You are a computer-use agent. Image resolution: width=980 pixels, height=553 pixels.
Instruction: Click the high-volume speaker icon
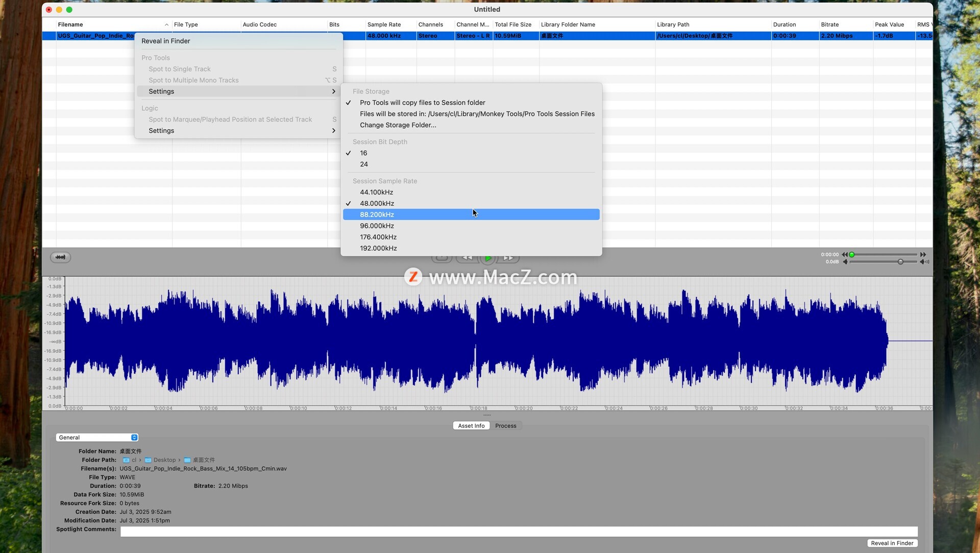(924, 262)
